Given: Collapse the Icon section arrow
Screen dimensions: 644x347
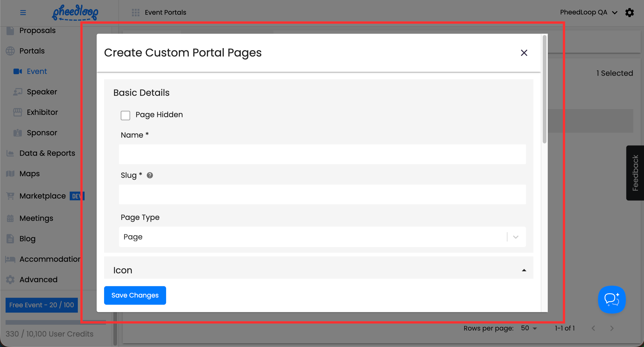Looking at the screenshot, I should 524,270.
